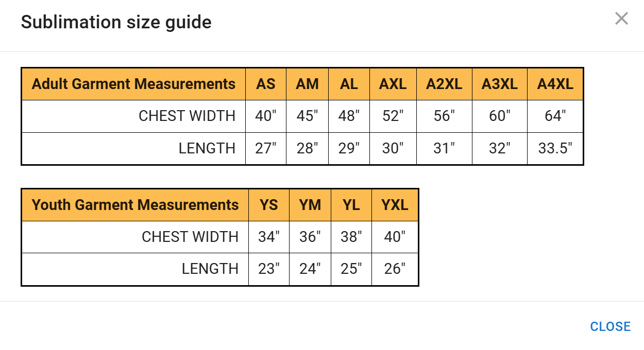The image size is (644, 350).
Task: Click the adult CHEST WIDTH row label
Action: tap(187, 116)
